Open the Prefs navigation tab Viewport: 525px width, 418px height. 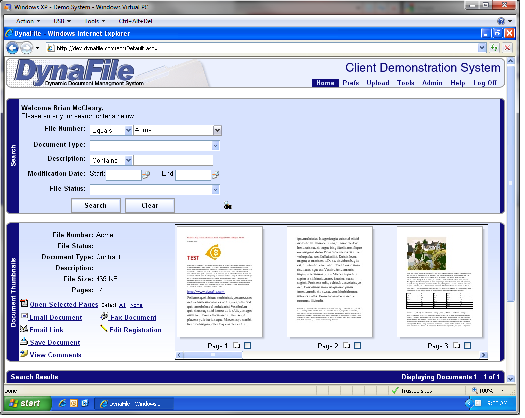click(x=351, y=83)
